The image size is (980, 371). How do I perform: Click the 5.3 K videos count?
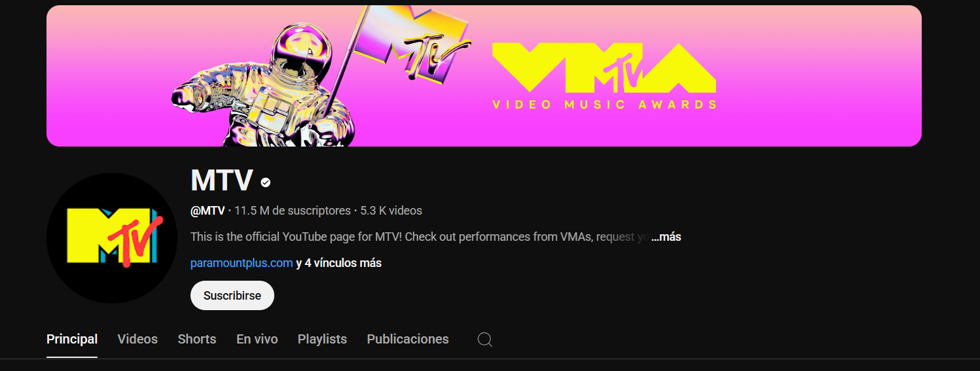(391, 211)
